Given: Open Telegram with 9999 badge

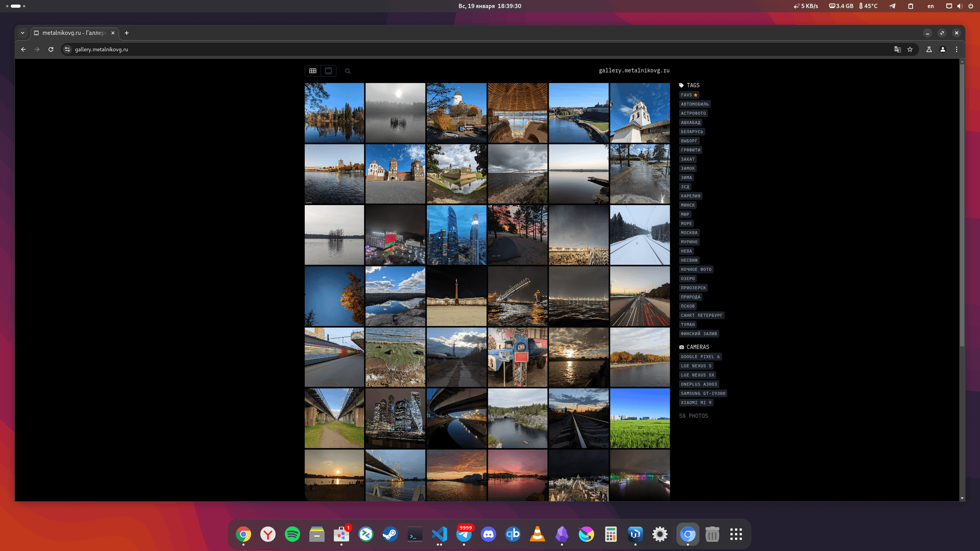Looking at the screenshot, I should point(464,534).
